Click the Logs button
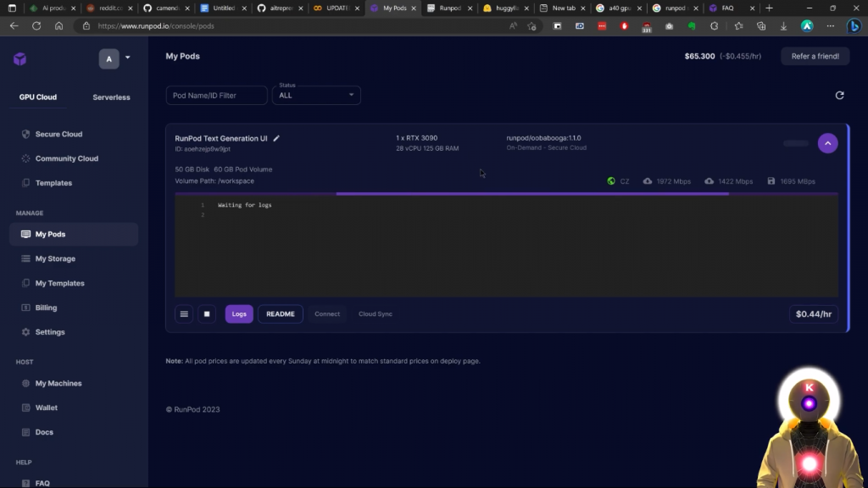 click(x=239, y=313)
